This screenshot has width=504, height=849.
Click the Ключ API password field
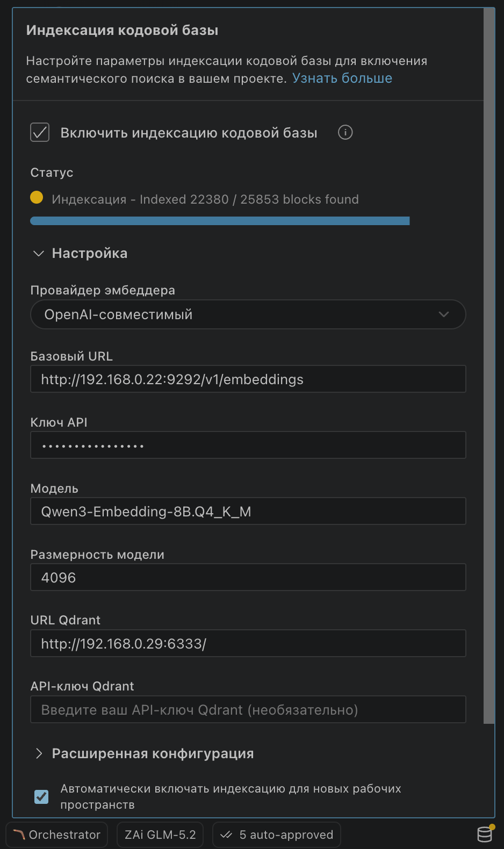(x=248, y=445)
